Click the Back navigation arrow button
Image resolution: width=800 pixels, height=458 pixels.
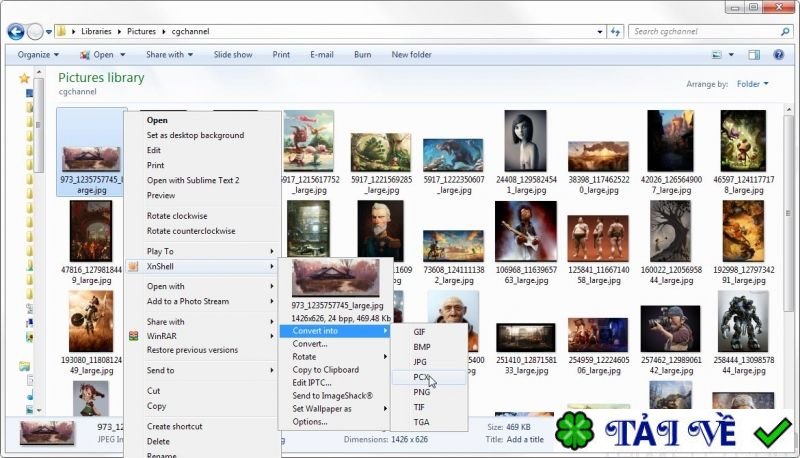click(x=15, y=32)
